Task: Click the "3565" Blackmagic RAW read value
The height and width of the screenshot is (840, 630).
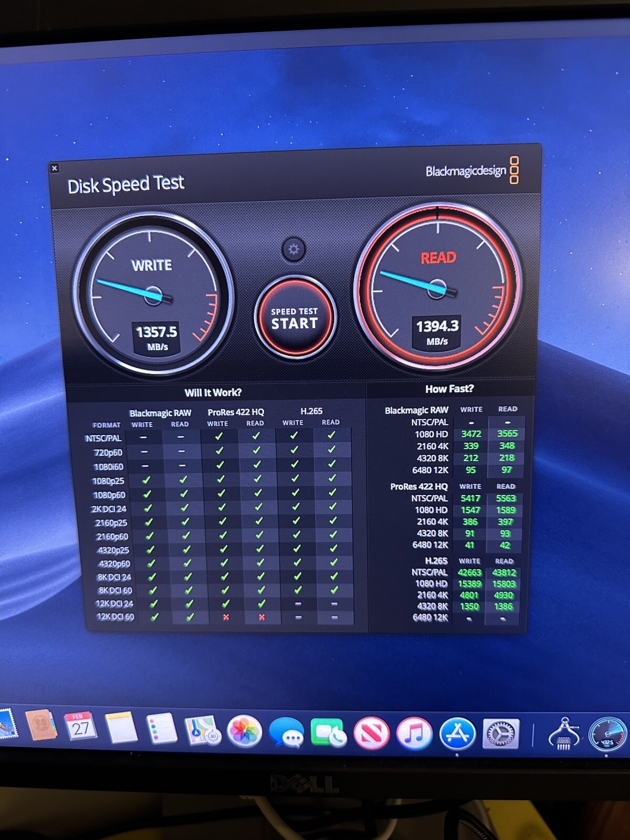Action: point(507,433)
